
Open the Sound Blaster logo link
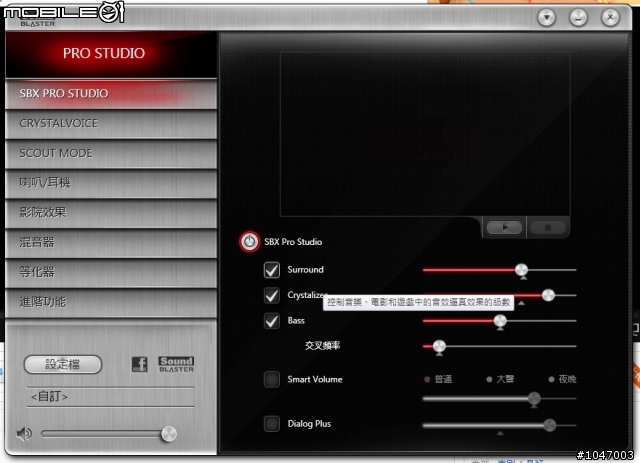[176, 364]
